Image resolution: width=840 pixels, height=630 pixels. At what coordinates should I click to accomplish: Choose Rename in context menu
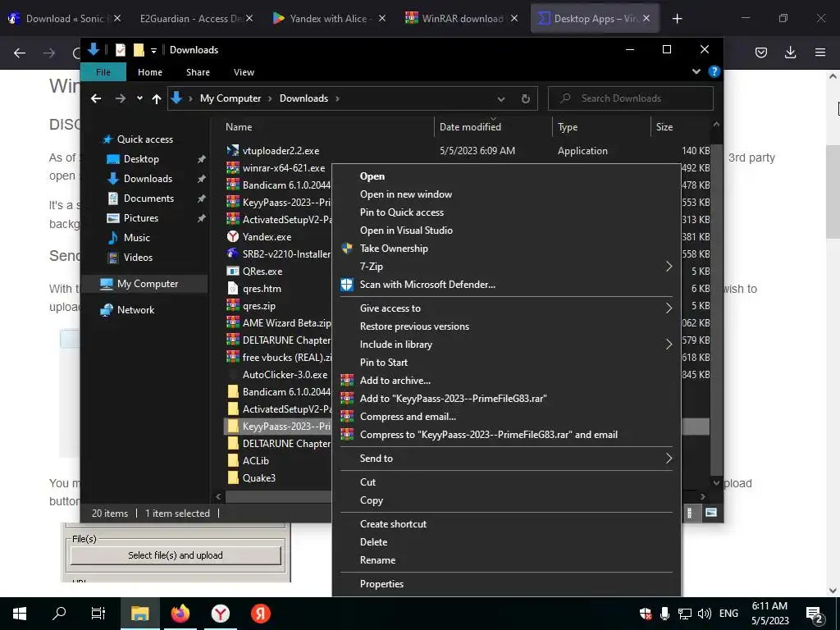pyautogui.click(x=377, y=560)
